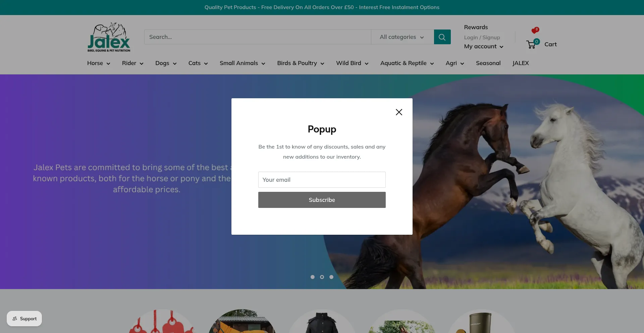Click the Rewards link

(476, 27)
